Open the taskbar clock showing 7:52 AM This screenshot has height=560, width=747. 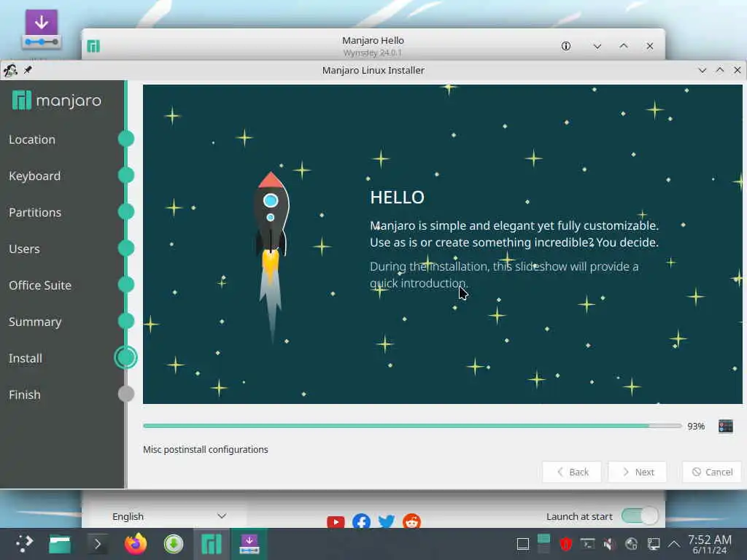(710, 544)
